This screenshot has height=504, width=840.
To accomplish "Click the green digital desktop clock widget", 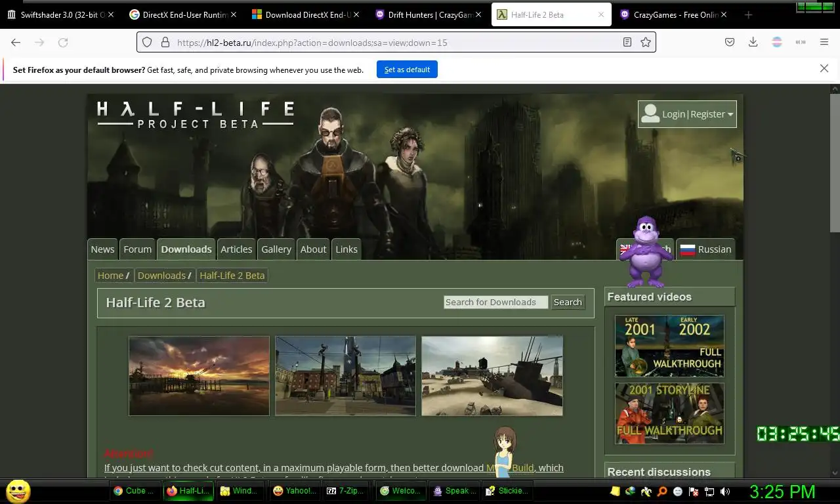I will point(798,434).
